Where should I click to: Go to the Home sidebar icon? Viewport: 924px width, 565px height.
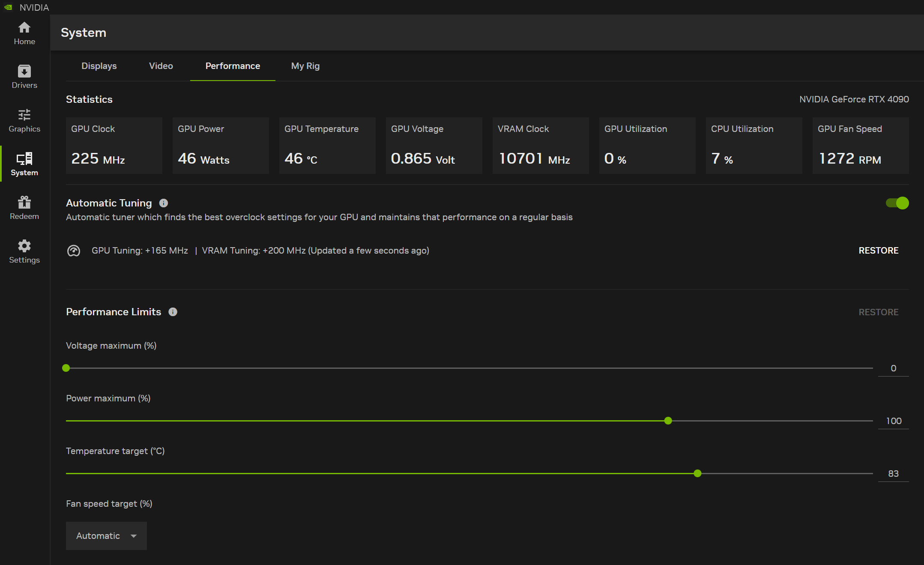click(x=24, y=33)
